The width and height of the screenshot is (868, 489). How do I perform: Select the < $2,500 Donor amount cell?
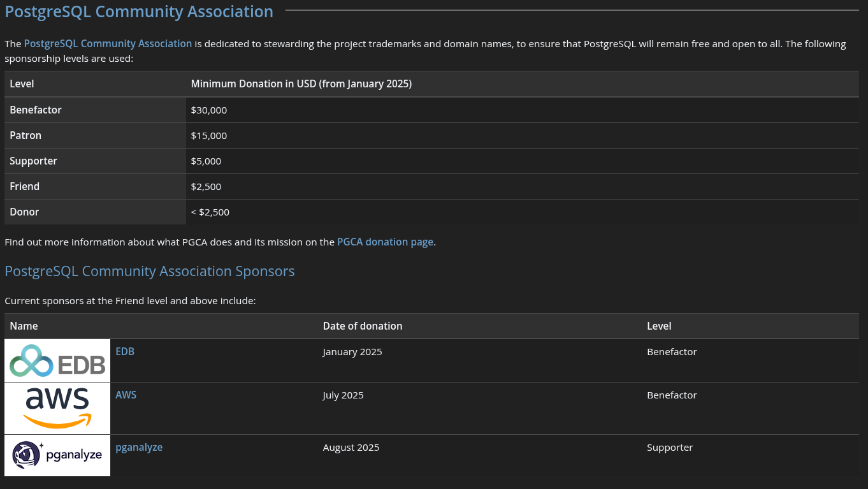523,212
